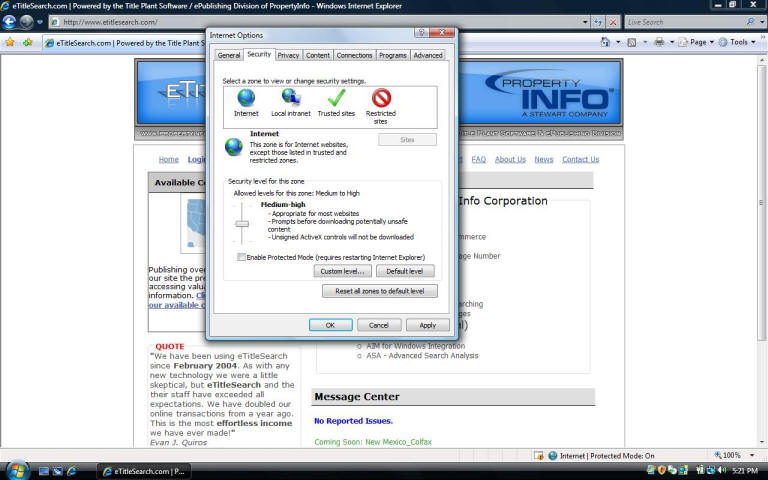
Task: Open the address bar history dropdown
Action: [585, 22]
